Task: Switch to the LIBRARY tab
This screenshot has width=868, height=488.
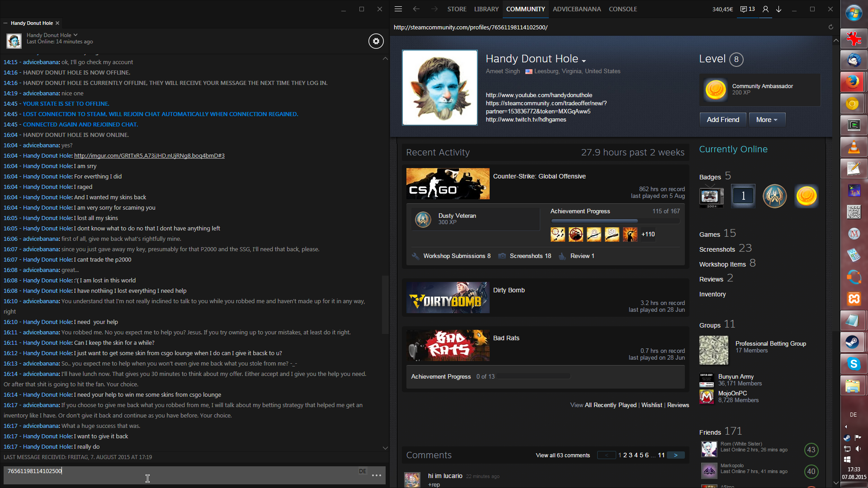Action: [x=486, y=9]
